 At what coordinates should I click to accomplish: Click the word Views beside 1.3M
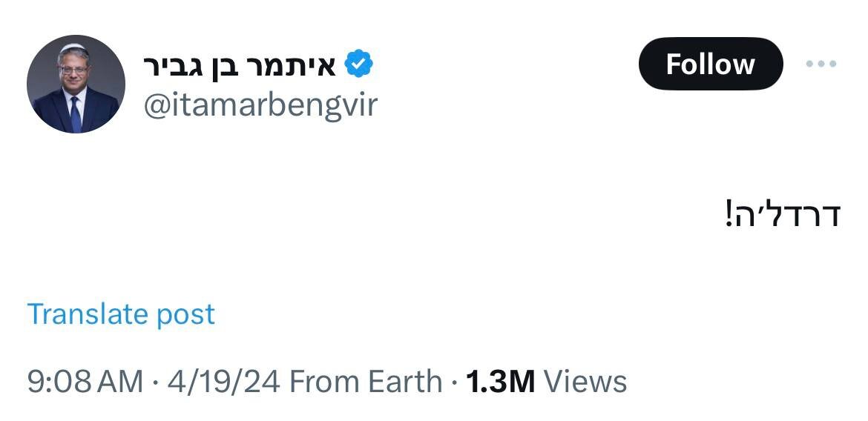pyautogui.click(x=585, y=382)
